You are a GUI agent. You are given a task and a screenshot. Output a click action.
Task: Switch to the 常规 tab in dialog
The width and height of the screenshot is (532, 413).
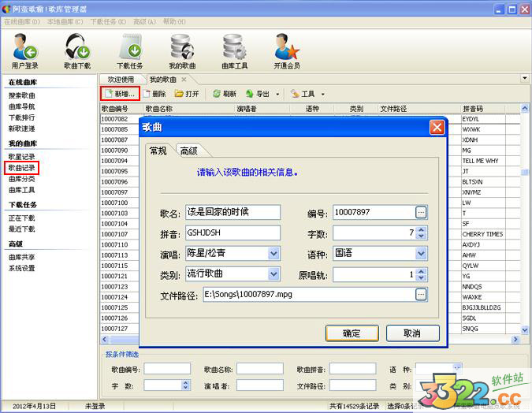[158, 151]
